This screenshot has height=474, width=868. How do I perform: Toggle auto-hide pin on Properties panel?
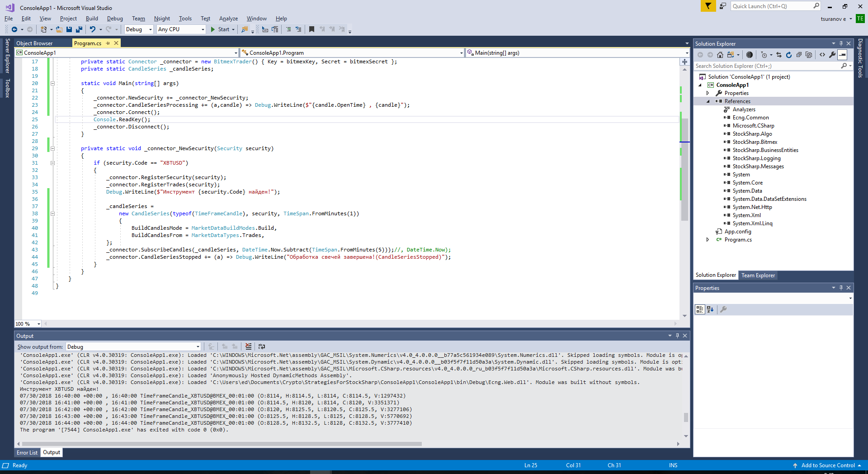click(x=841, y=288)
